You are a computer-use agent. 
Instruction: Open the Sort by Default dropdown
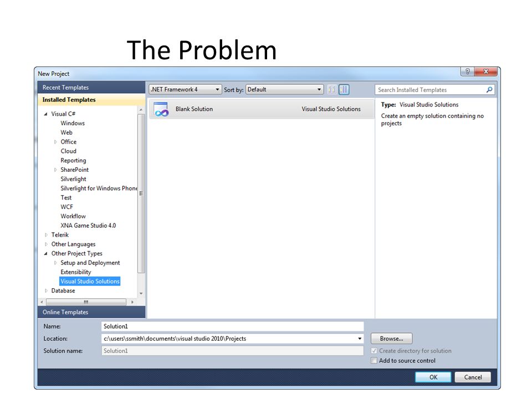point(284,90)
